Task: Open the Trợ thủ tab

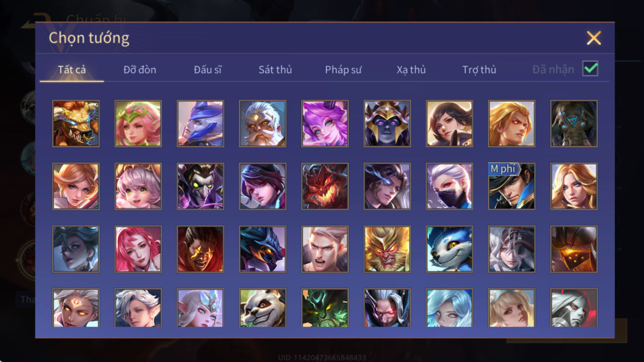Action: (x=479, y=70)
